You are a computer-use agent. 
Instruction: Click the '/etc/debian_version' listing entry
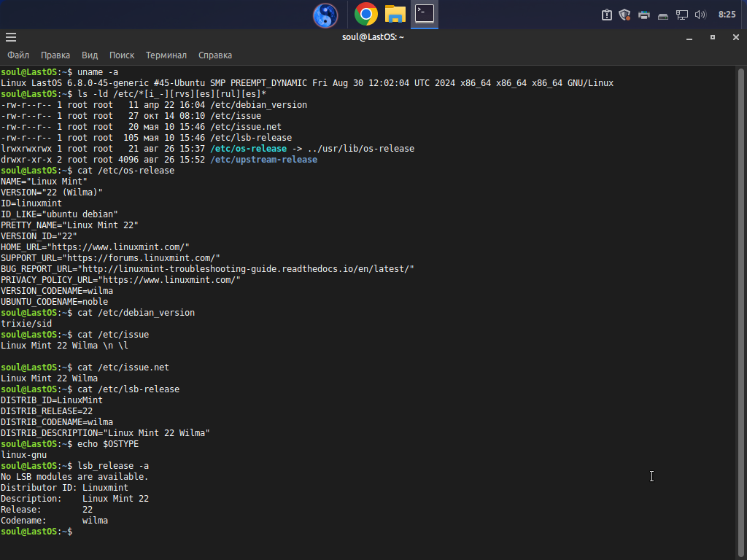pos(259,105)
